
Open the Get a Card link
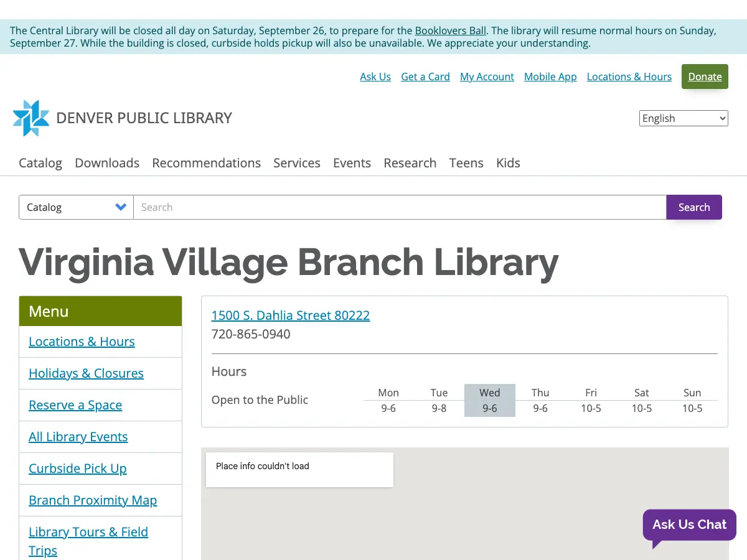[425, 77]
